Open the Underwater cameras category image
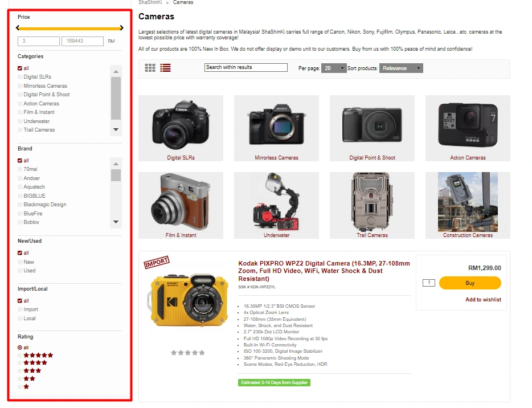Image resolution: width=532 pixels, height=408 pixels. coord(276,201)
